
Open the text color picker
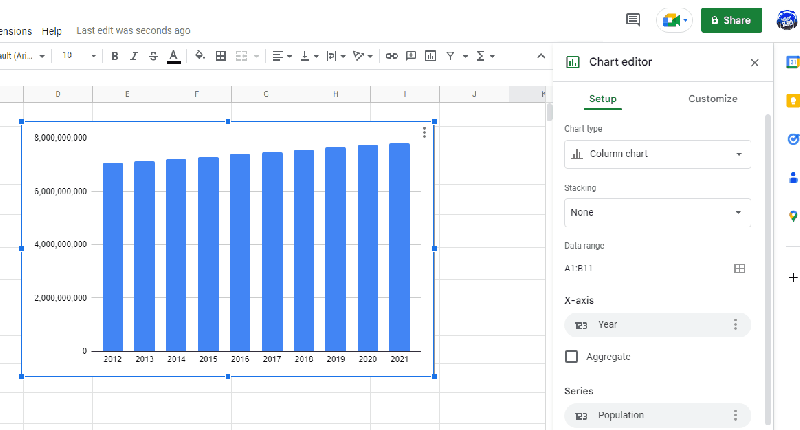click(173, 56)
